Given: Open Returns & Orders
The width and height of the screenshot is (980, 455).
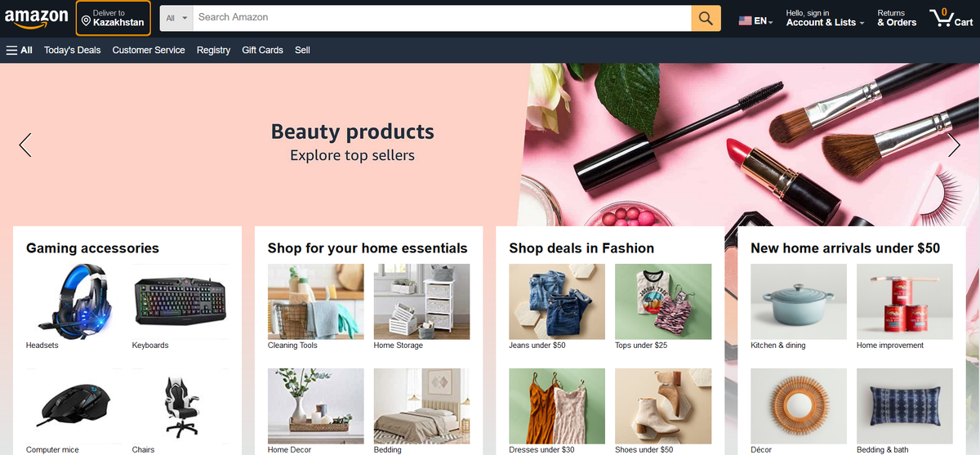Looking at the screenshot, I should click(x=897, y=18).
